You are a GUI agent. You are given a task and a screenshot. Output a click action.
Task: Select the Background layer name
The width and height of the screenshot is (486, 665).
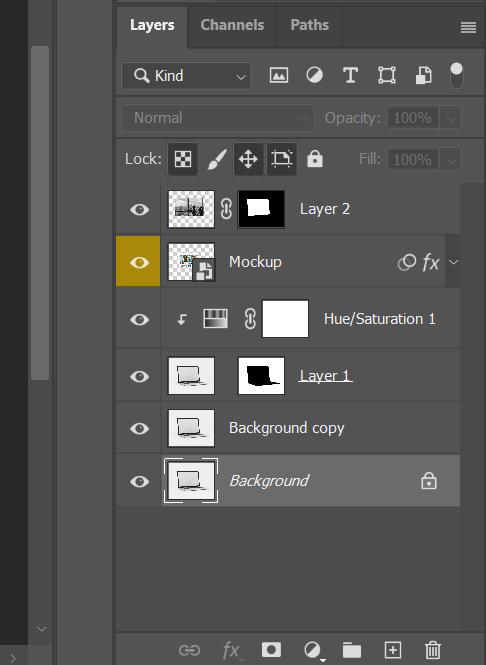(x=269, y=481)
